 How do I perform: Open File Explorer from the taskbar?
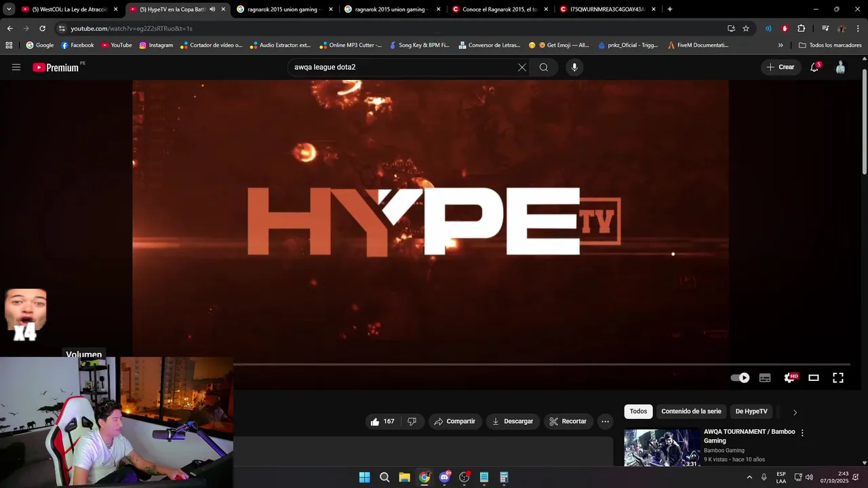coord(404,477)
